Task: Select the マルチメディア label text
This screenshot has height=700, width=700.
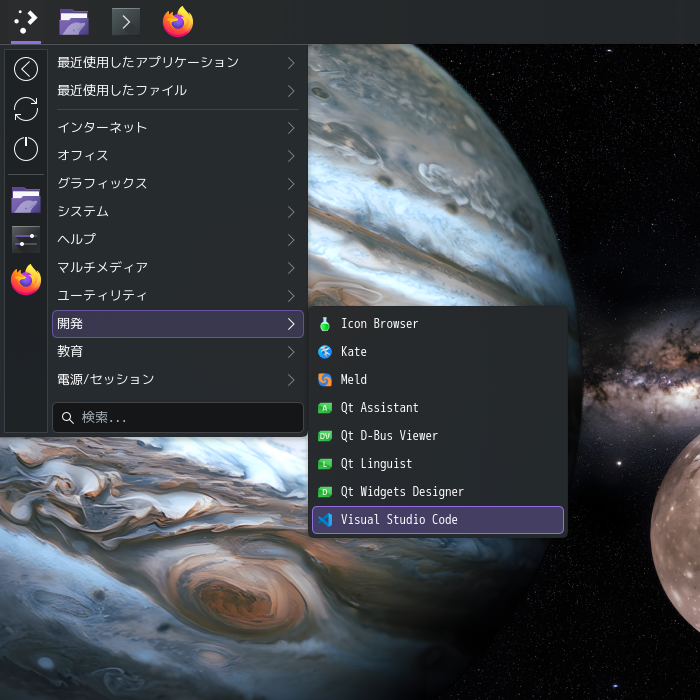Action: coord(102,267)
